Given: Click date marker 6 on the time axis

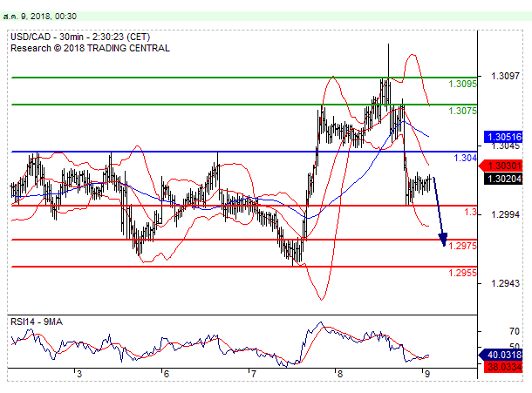Looking at the screenshot, I should pos(166,374).
